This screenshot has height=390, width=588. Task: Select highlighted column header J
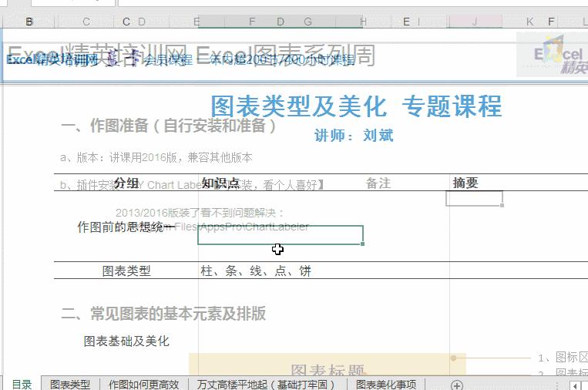(x=475, y=22)
